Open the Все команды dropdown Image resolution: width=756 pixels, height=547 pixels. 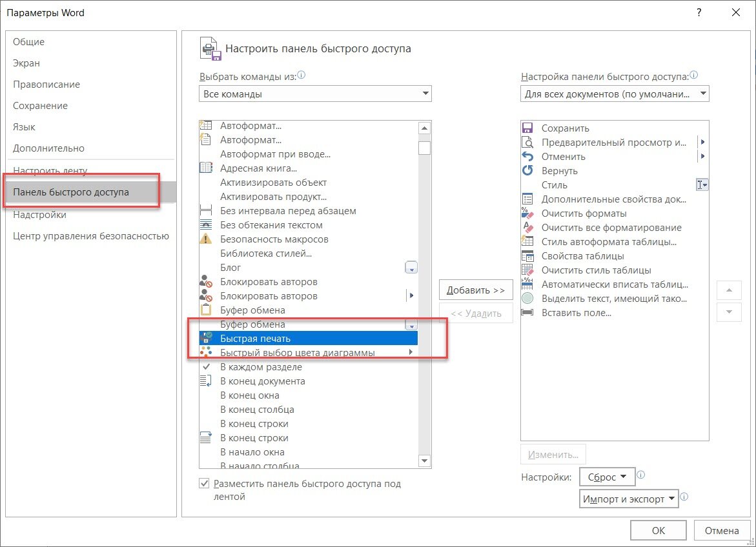[315, 94]
